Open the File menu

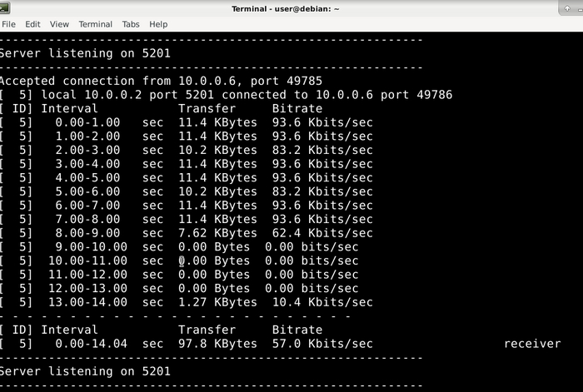point(8,24)
